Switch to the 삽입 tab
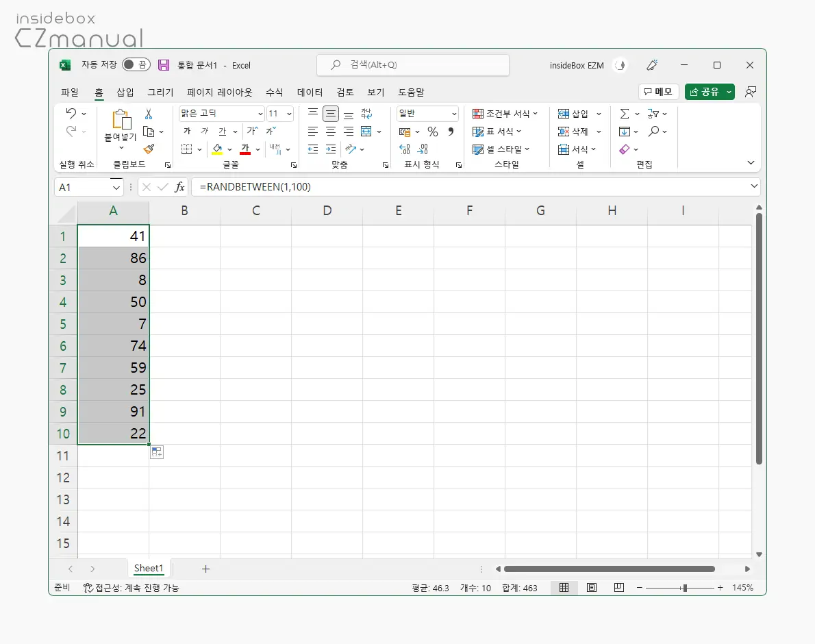 tap(125, 92)
